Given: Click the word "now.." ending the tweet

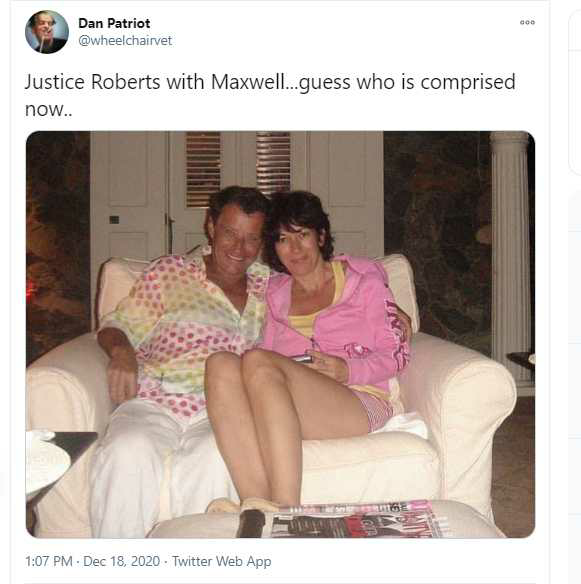Looking at the screenshot, I should click(x=48, y=110).
